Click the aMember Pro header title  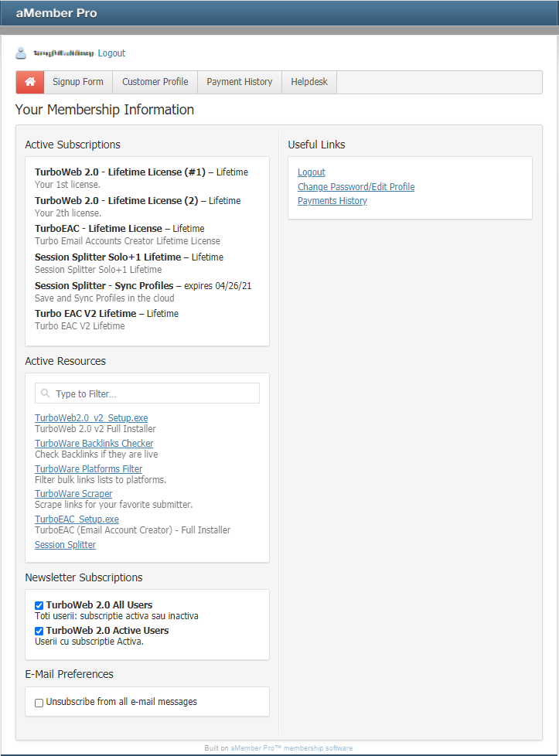(x=56, y=13)
